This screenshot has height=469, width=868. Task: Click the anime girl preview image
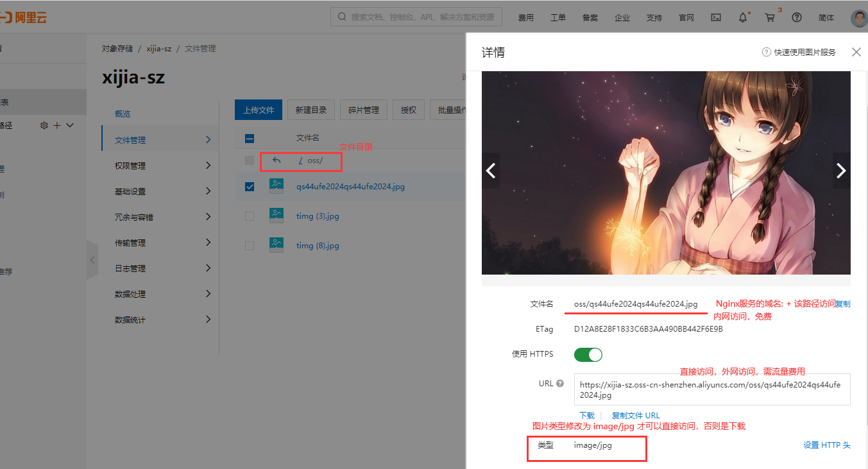tap(666, 173)
